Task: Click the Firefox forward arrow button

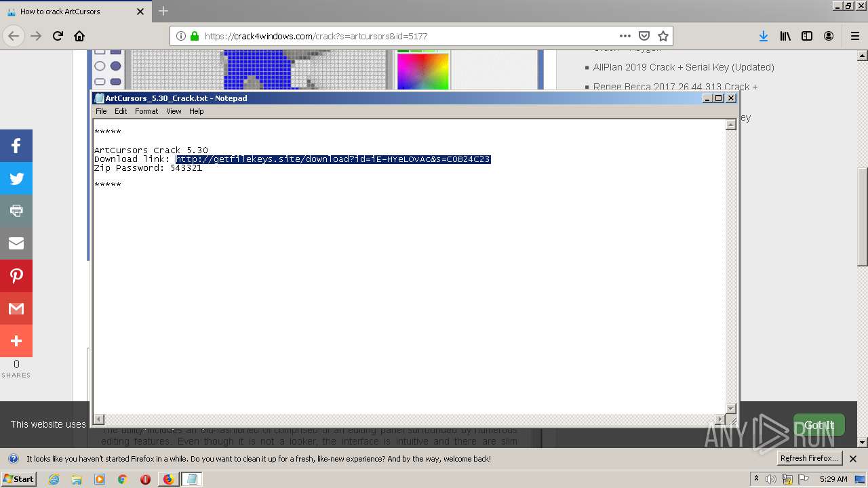Action: click(x=36, y=36)
